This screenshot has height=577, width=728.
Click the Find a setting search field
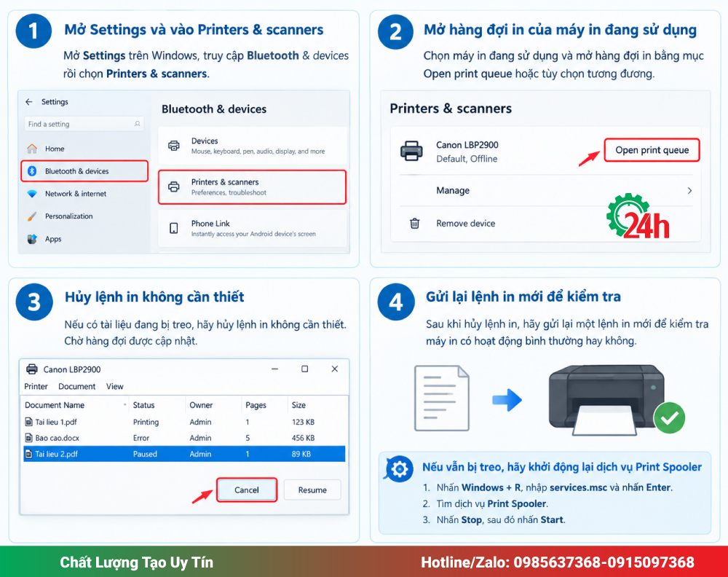click(84, 124)
